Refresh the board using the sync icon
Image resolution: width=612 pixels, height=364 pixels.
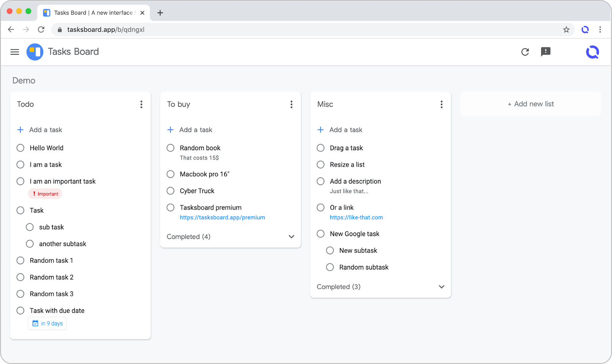(525, 52)
